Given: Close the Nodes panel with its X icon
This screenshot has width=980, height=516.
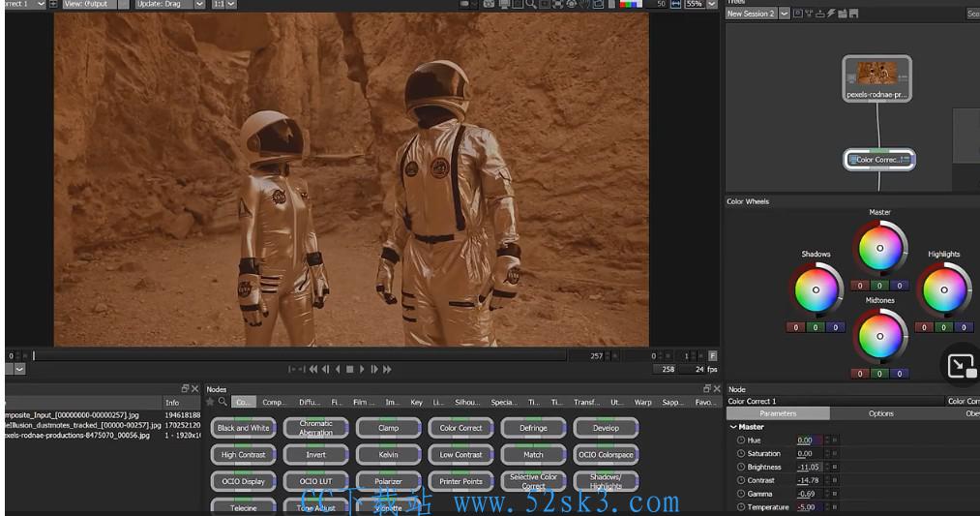Looking at the screenshot, I should 716,388.
